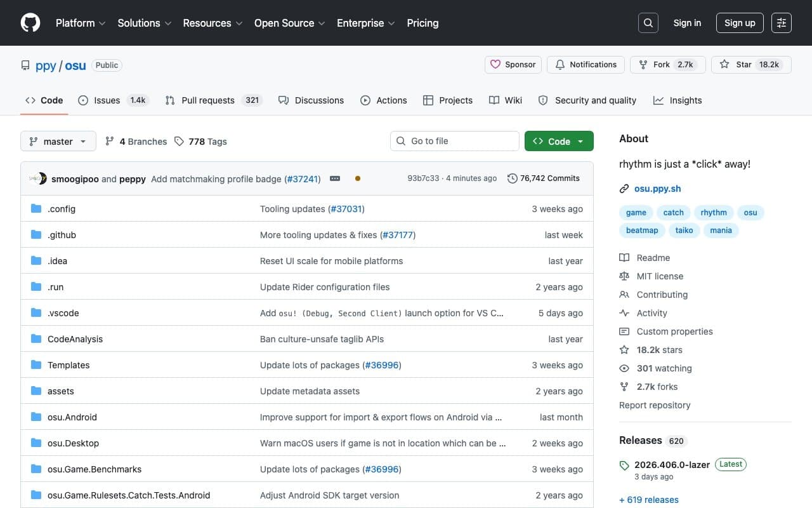Click the Contributing people icon

[624, 295]
